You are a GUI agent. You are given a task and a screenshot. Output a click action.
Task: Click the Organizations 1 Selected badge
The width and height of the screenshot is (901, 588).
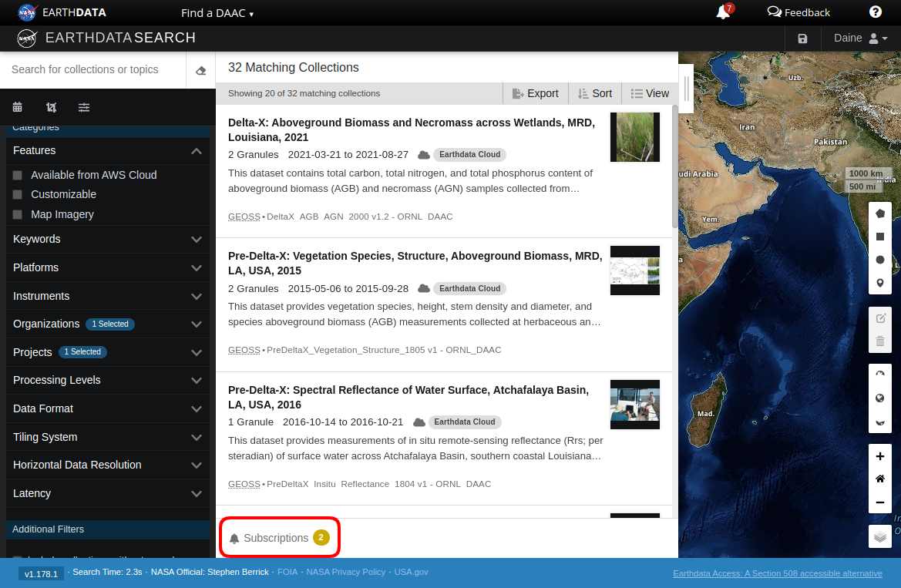110,324
